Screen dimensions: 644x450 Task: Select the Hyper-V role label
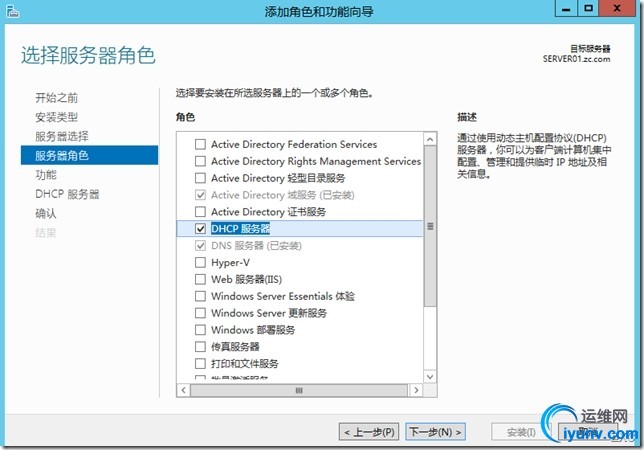click(230, 262)
